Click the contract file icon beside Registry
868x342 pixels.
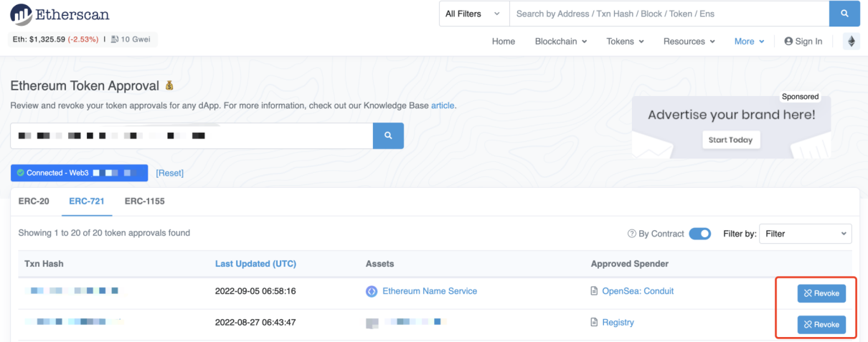pos(594,323)
